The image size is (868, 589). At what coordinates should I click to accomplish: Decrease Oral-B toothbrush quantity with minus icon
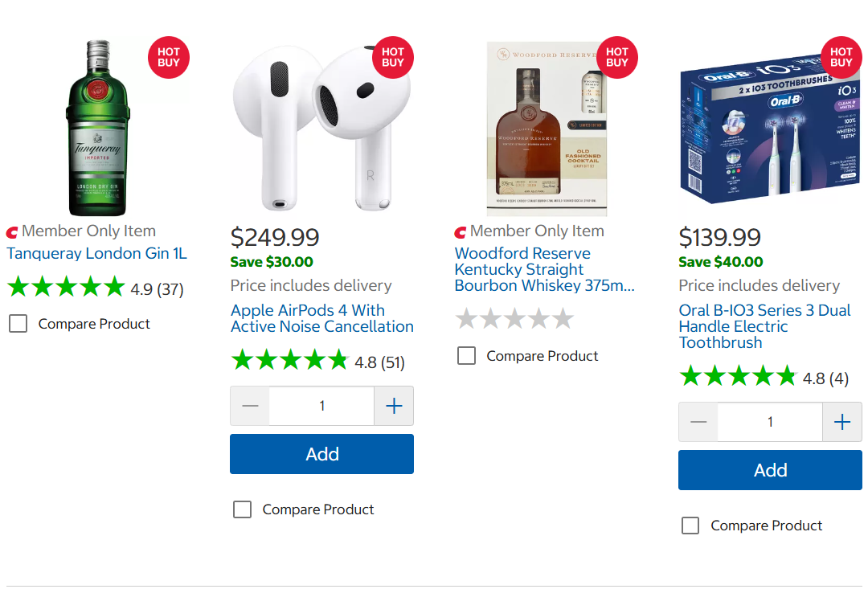pos(698,422)
